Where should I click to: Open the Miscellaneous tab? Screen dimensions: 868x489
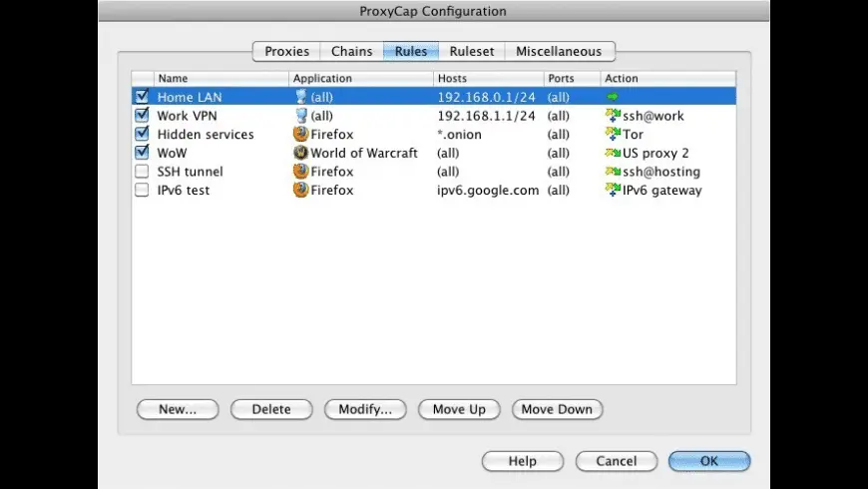coord(559,51)
